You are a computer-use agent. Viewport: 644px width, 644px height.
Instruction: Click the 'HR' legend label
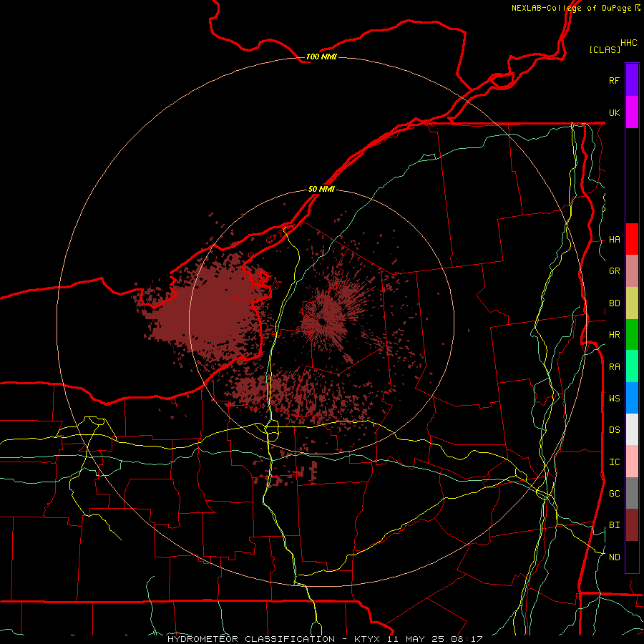614,335
